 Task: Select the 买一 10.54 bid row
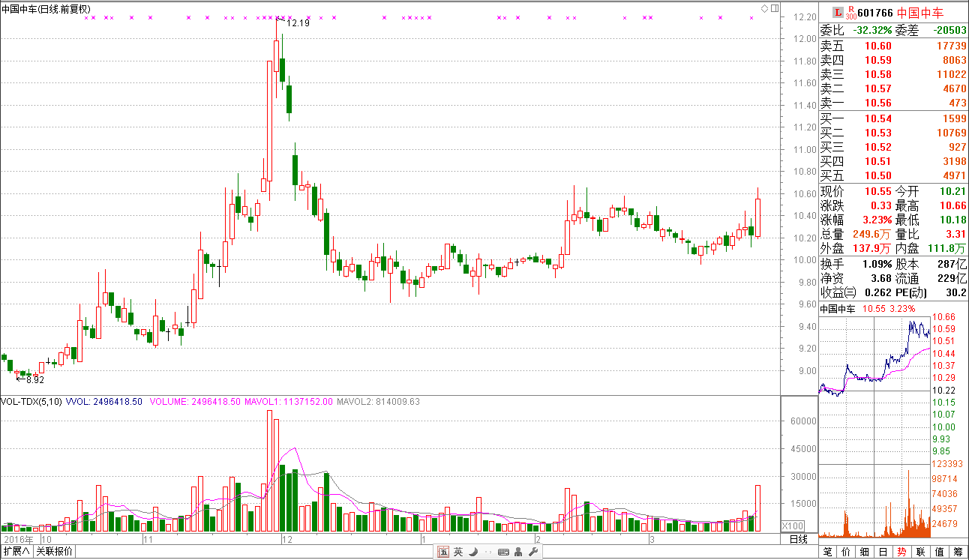893,118
